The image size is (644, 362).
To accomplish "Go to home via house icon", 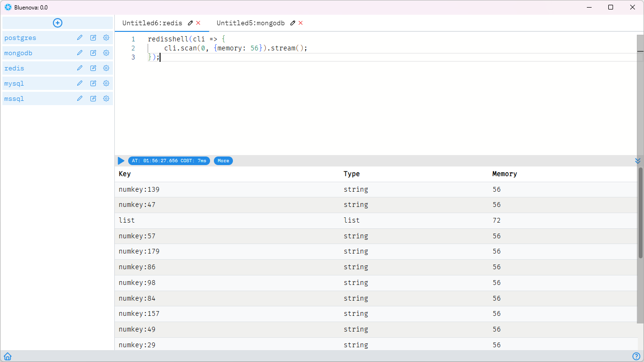I will [8, 356].
